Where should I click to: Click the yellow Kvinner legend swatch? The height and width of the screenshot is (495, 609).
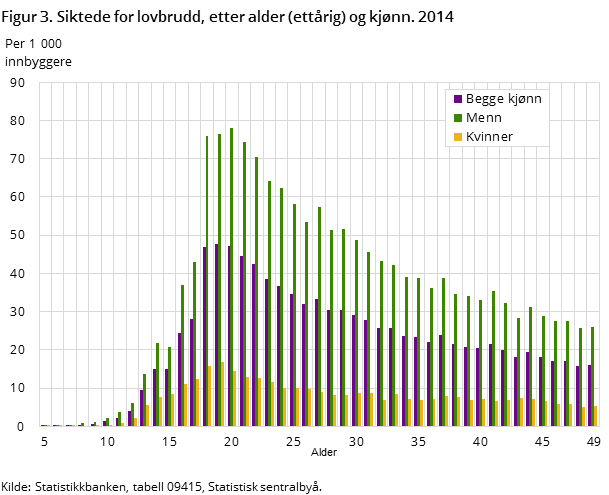click(457, 137)
